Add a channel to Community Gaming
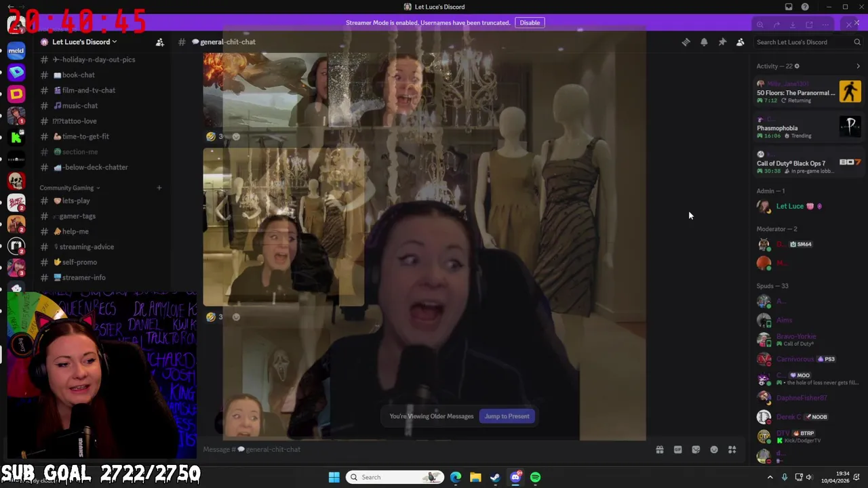This screenshot has width=868, height=488. [x=159, y=188]
